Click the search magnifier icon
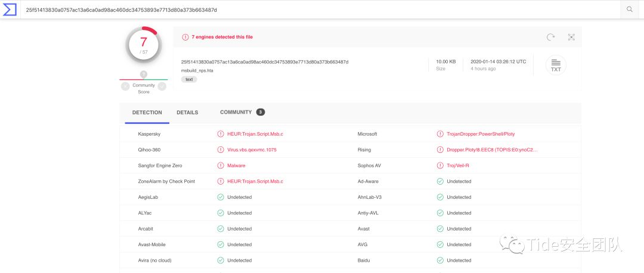644x273 pixels. tap(630, 10)
